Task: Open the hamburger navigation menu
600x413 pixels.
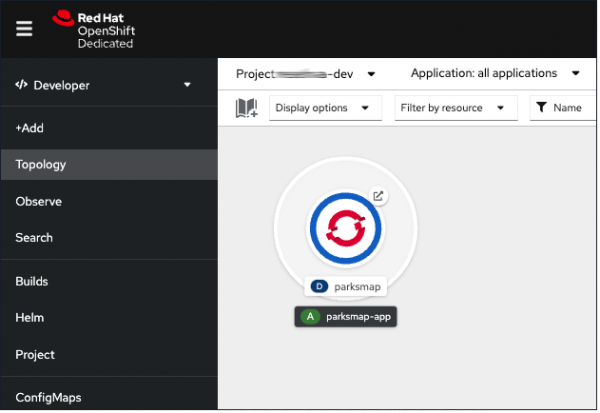Action: (x=25, y=29)
